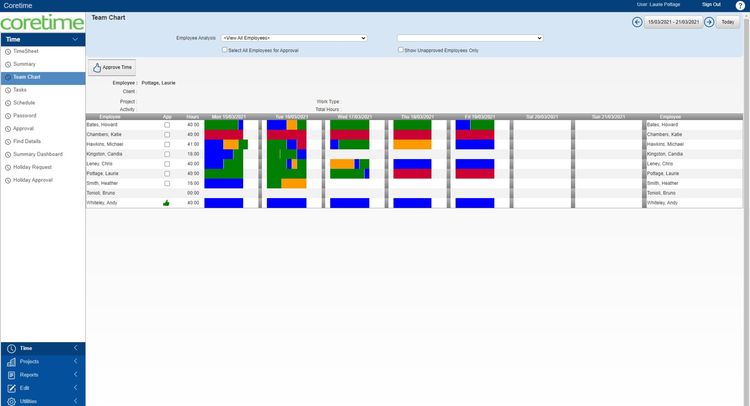The width and height of the screenshot is (750, 406).
Task: Click the Edit pencil icon in sidebar
Action: [x=11, y=388]
